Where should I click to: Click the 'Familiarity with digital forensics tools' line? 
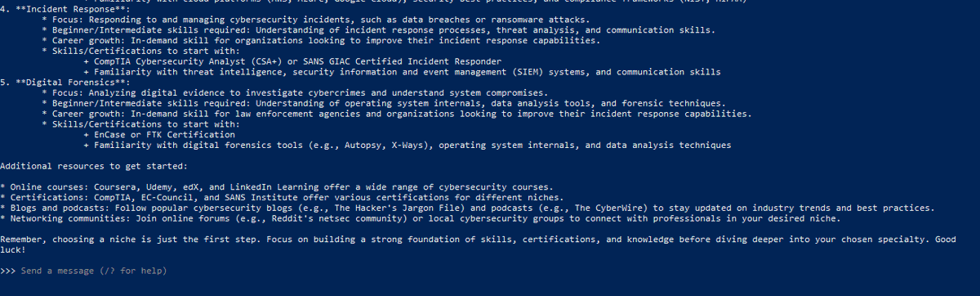pyautogui.click(x=407, y=146)
